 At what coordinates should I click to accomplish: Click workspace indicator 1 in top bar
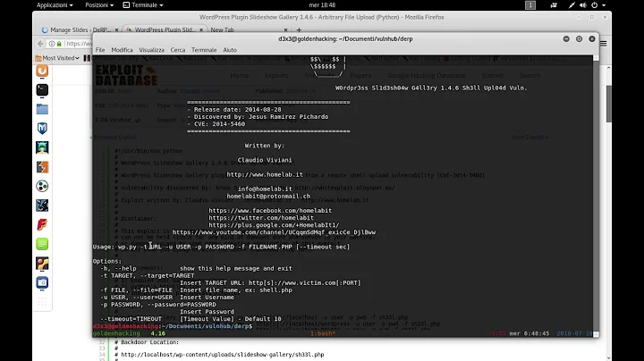530,5
